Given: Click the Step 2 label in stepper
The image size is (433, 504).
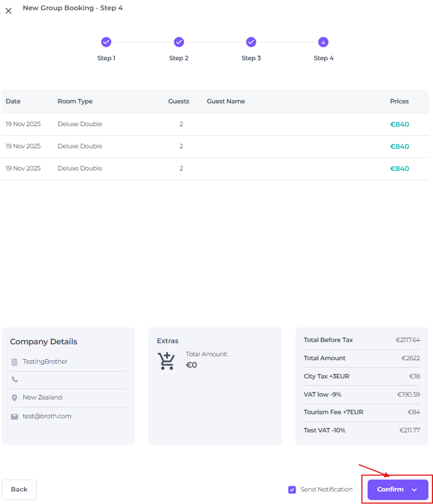Looking at the screenshot, I should pos(178,58).
